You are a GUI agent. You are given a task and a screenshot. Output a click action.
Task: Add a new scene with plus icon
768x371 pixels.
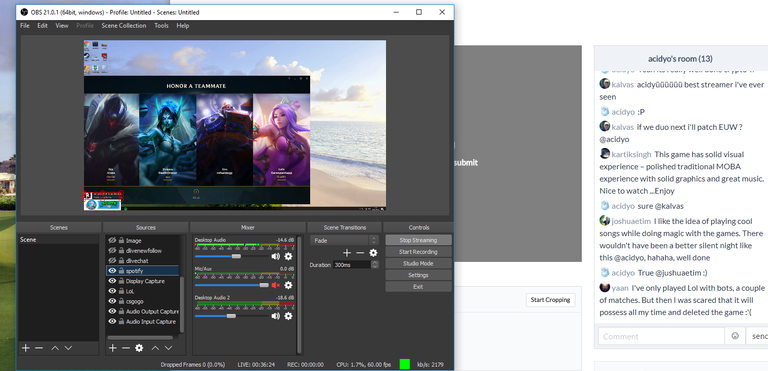(x=25, y=348)
